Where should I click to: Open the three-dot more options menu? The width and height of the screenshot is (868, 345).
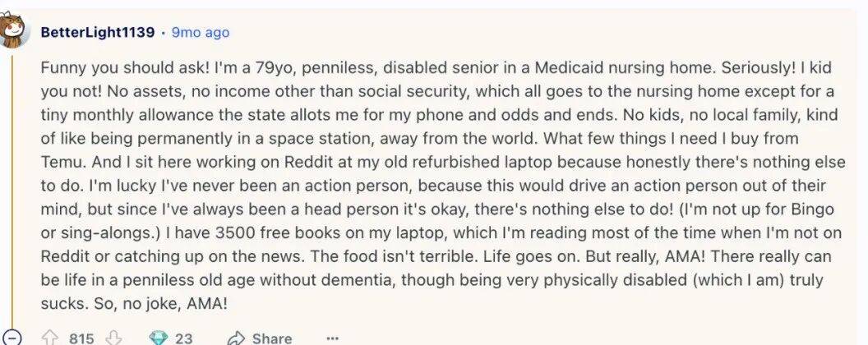(x=331, y=338)
